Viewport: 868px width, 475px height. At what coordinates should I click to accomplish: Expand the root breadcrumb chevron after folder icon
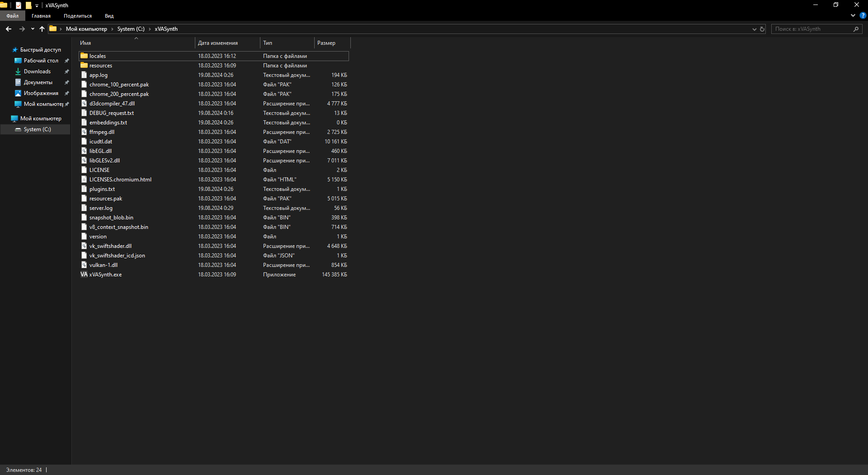[61, 29]
